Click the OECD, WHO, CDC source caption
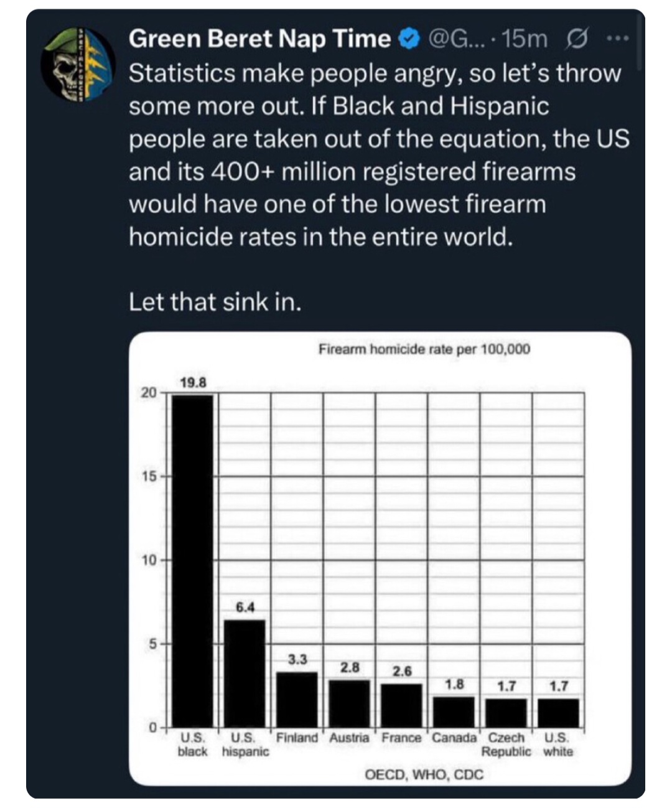672x808 pixels. coord(423,775)
